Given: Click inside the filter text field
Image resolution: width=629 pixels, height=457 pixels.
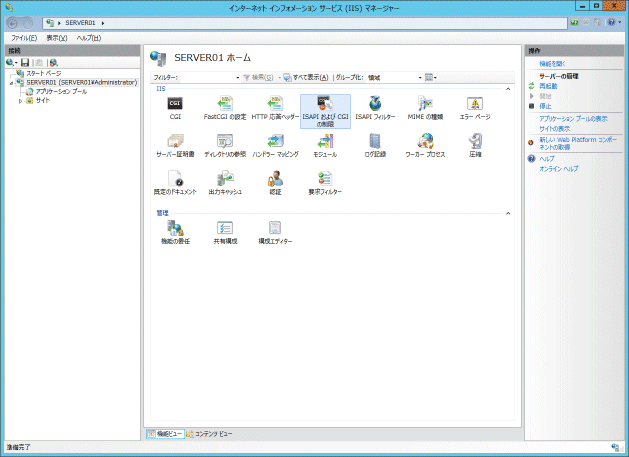Looking at the screenshot, I should point(207,77).
